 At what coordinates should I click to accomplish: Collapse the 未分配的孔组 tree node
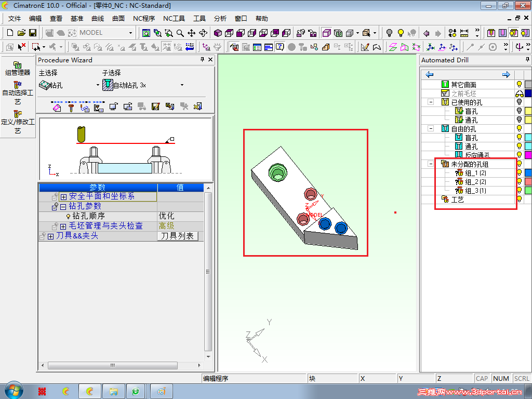pyautogui.click(x=431, y=164)
